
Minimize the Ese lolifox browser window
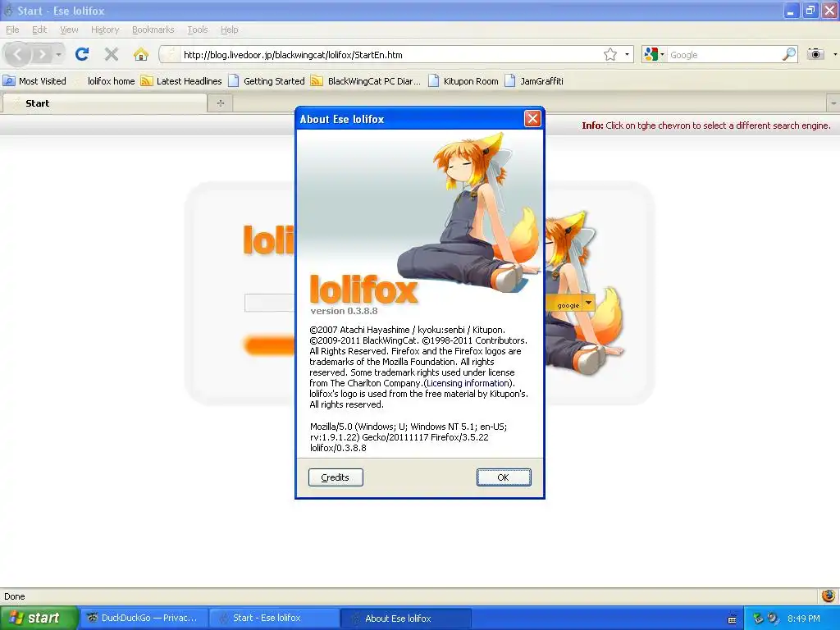coord(791,10)
